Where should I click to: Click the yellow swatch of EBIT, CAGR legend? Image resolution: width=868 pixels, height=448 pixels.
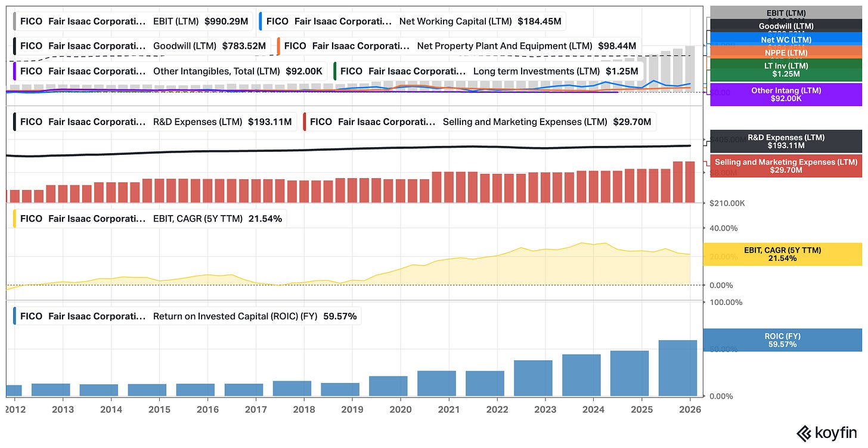pos(15,219)
